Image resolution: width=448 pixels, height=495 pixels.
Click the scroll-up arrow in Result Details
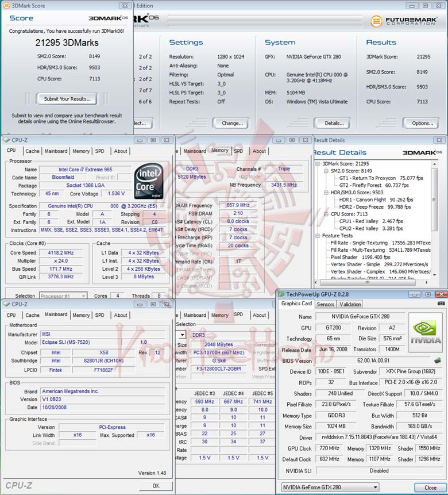(434, 164)
